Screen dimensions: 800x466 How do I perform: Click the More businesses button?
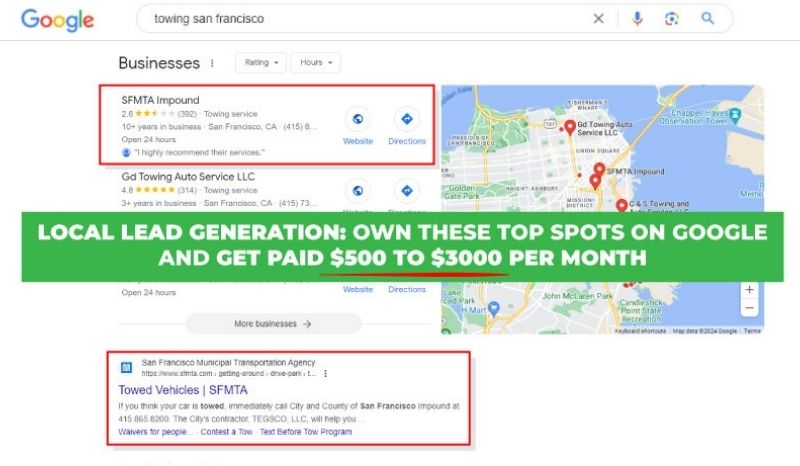[x=273, y=324]
